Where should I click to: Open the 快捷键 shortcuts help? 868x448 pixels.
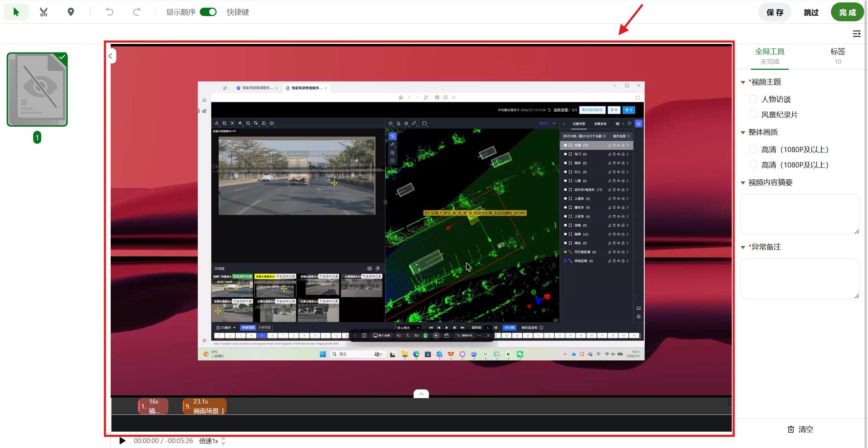tap(238, 12)
